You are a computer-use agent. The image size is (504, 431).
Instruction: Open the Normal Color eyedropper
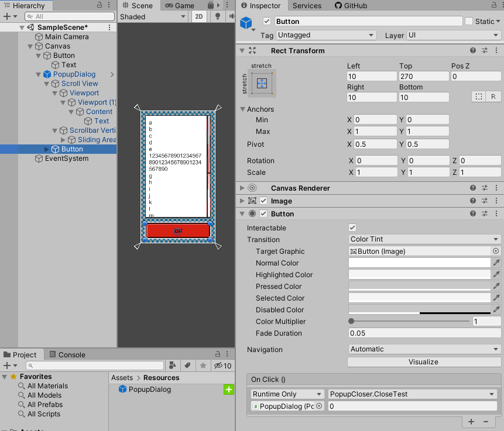(x=497, y=263)
